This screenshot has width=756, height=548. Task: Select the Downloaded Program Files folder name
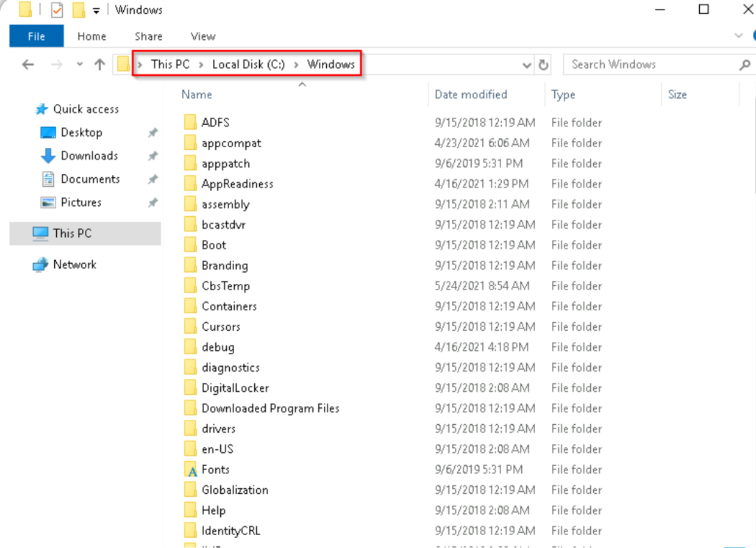(270, 408)
